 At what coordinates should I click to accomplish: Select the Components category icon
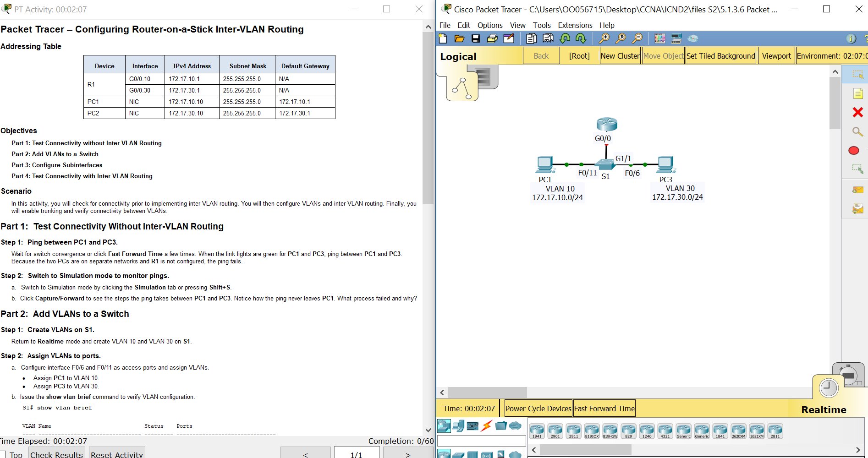pos(472,426)
